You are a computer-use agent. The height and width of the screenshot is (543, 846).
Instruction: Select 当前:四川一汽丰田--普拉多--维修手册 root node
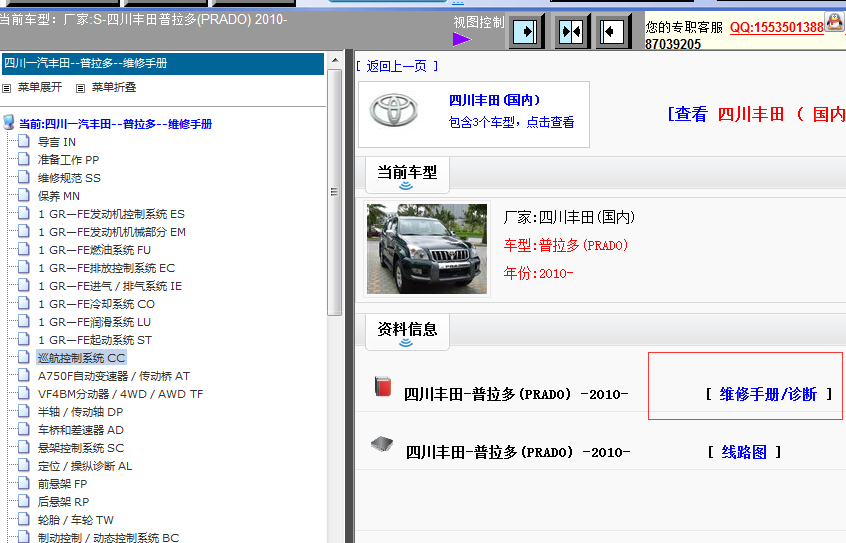[115, 124]
